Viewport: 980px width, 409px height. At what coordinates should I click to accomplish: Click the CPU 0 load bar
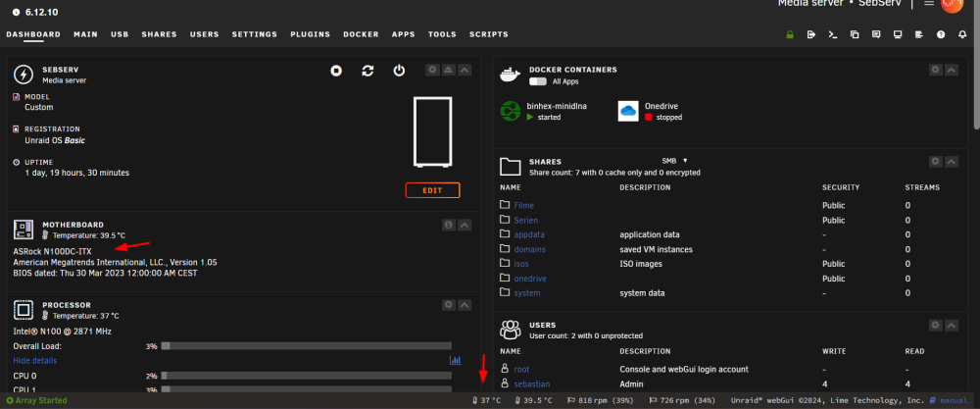point(306,376)
